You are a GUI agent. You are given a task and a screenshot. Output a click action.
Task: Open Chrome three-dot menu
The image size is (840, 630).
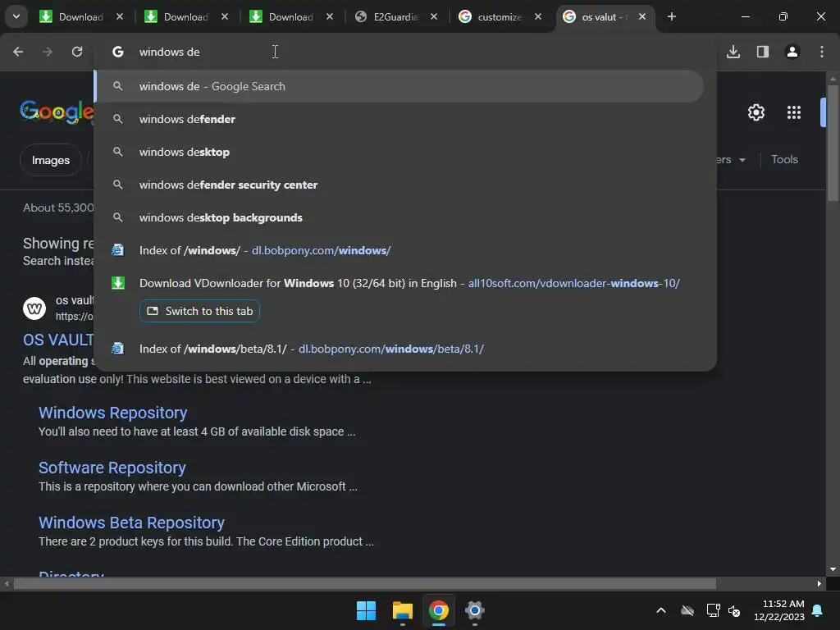(822, 52)
